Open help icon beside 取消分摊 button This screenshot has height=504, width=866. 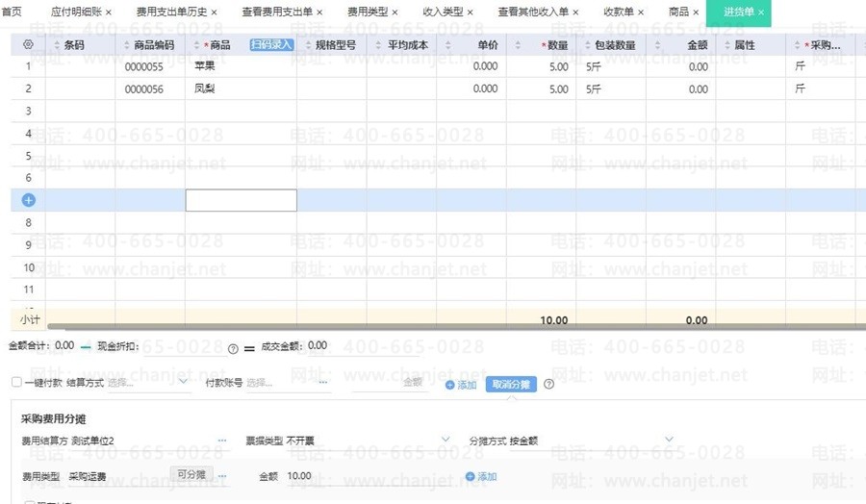coord(548,384)
